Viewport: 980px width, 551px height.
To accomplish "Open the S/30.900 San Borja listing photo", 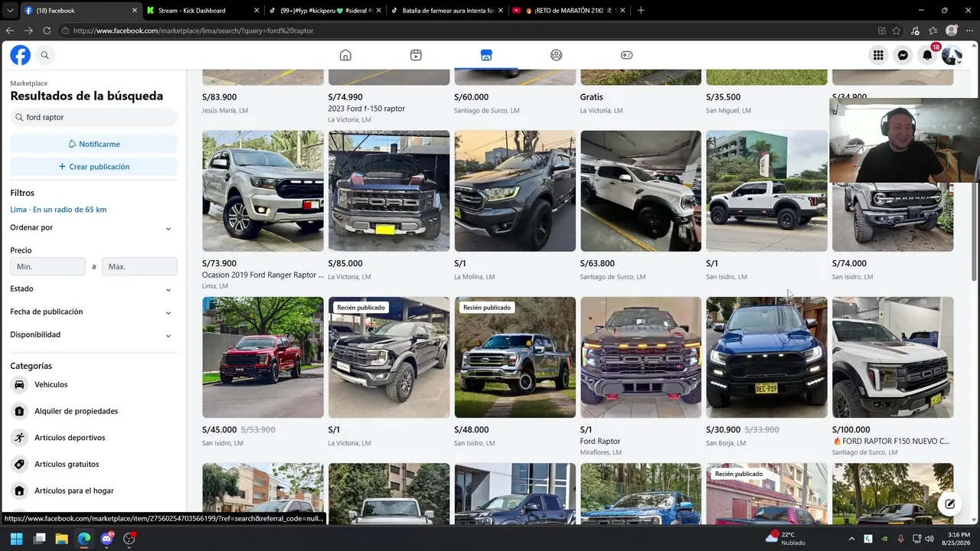I will click(766, 357).
